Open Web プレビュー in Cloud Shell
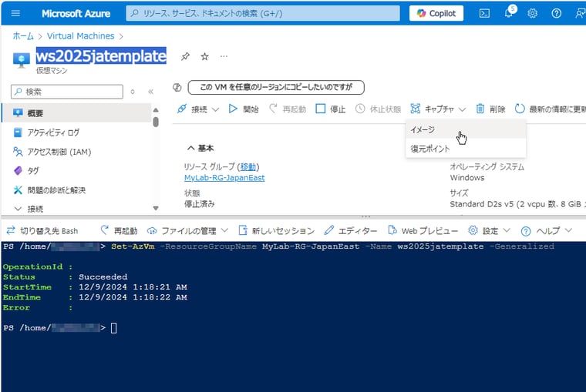 (x=423, y=231)
